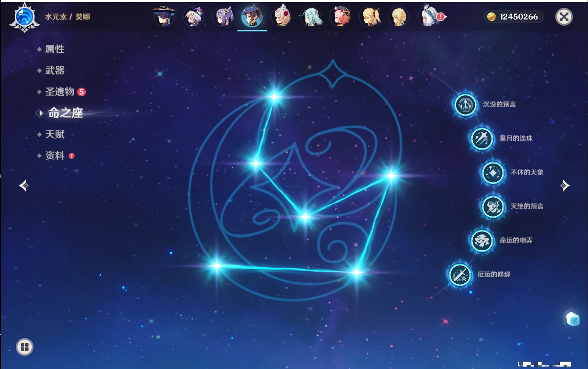Click the 12450266 Mora amount
Viewport: 588px width, 369px height.
[519, 17]
